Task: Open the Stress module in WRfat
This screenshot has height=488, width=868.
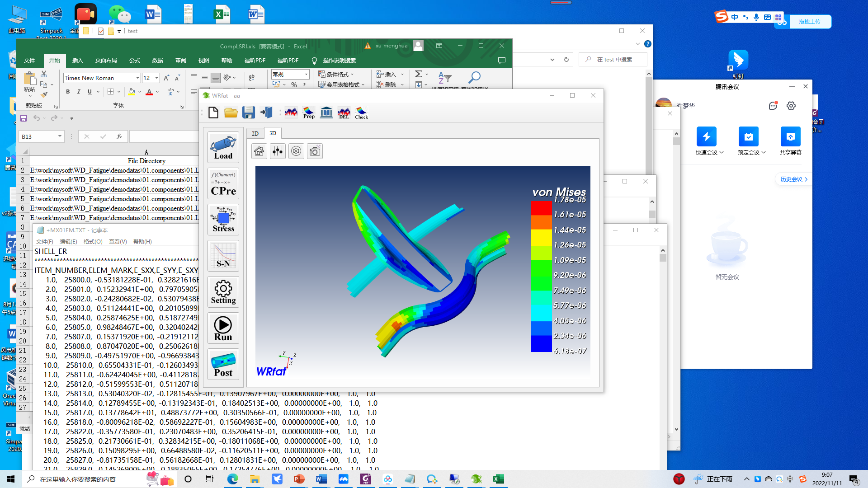Action: pyautogui.click(x=223, y=220)
